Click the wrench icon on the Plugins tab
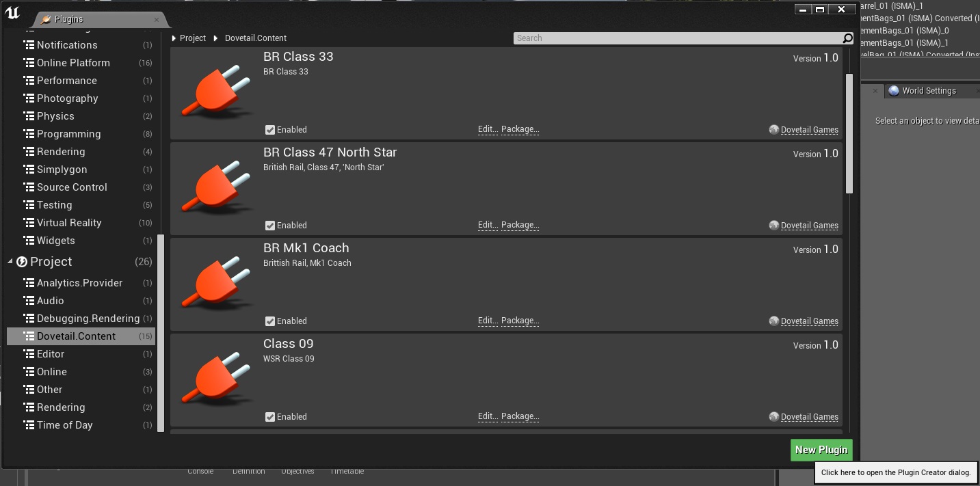The width and height of the screenshot is (980, 486). point(45,19)
